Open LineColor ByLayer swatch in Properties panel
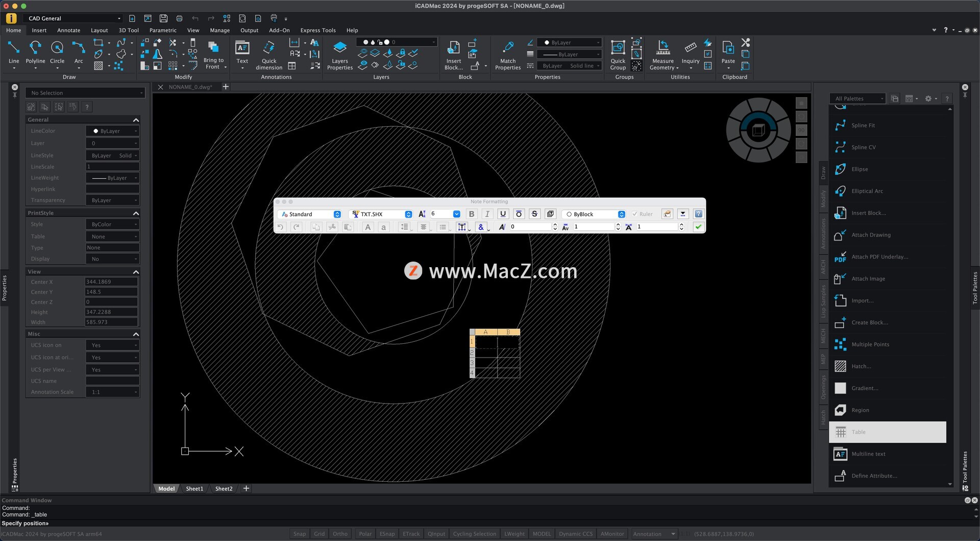980x541 pixels. [x=112, y=131]
